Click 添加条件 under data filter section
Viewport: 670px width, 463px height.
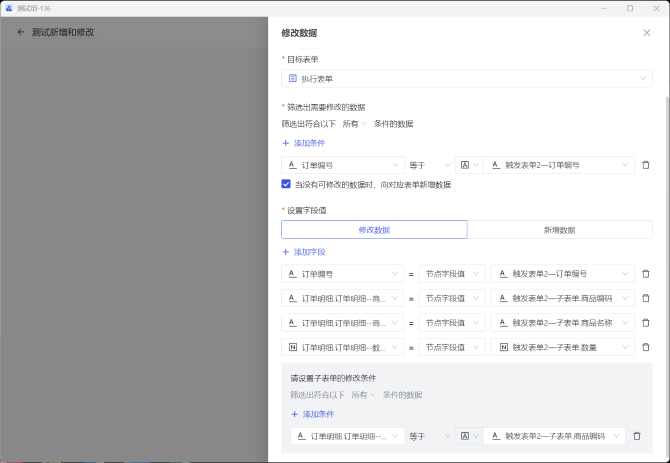point(303,144)
